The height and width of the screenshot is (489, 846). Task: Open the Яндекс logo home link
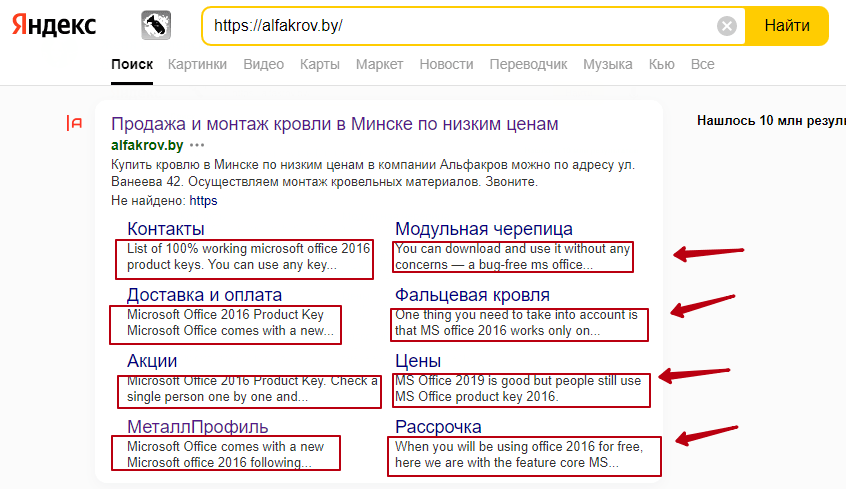pyautogui.click(x=54, y=25)
